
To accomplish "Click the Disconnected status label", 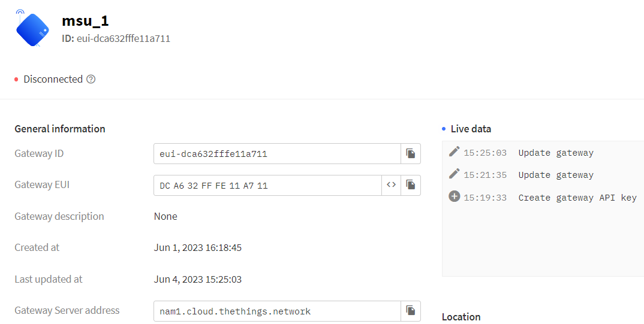I will tap(53, 79).
